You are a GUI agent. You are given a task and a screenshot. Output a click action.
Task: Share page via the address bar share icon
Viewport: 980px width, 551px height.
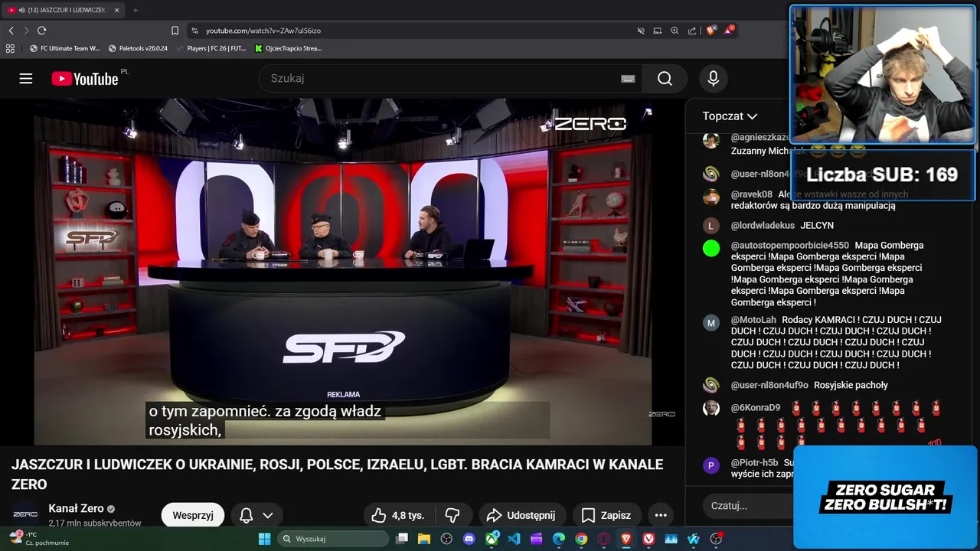(x=692, y=31)
